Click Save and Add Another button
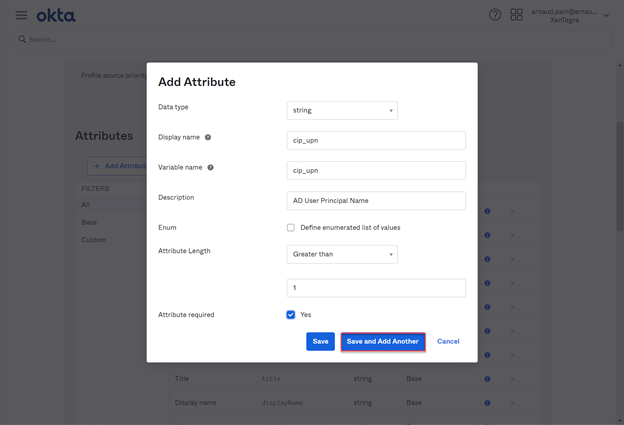This screenshot has height=425, width=624. tap(383, 342)
